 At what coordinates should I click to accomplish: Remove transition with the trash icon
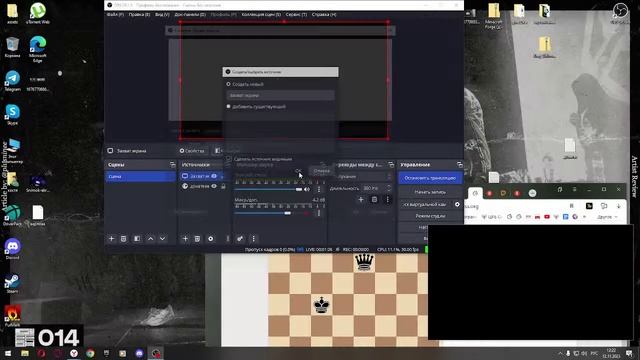[x=374, y=200]
